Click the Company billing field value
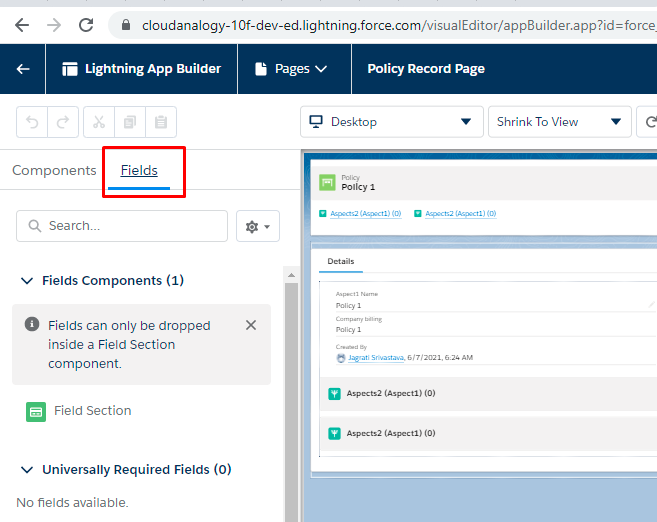 pyautogui.click(x=348, y=330)
